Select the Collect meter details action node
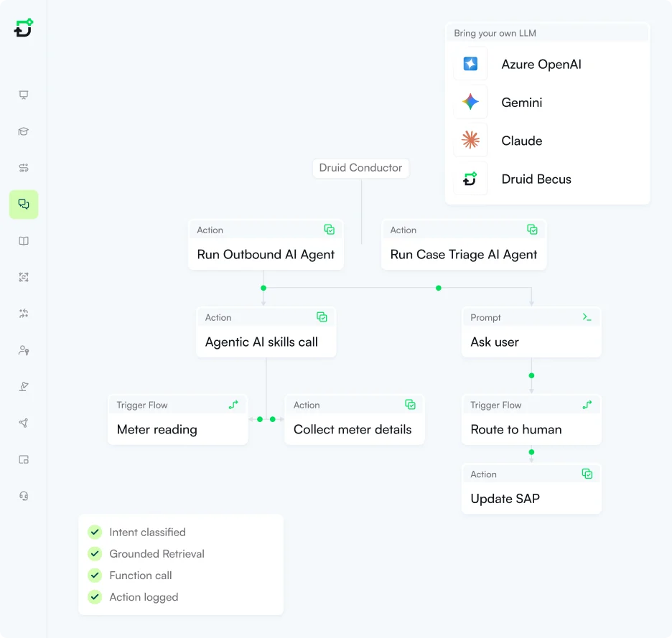This screenshot has width=672, height=638. coord(353,429)
